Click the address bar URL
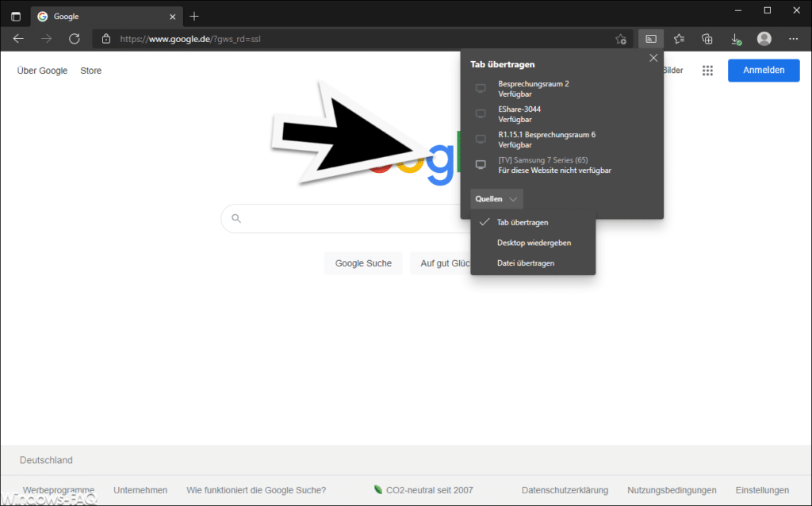Viewport: 812px width, 506px height. [x=190, y=39]
